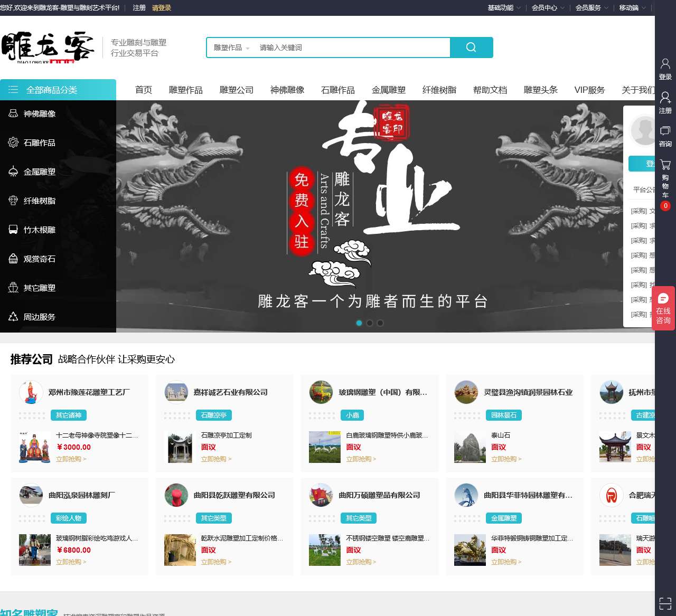676x616 pixels.
Task: Open 曲阳泓泉园林雕刻厂 company avatar
Action: (x=31, y=495)
